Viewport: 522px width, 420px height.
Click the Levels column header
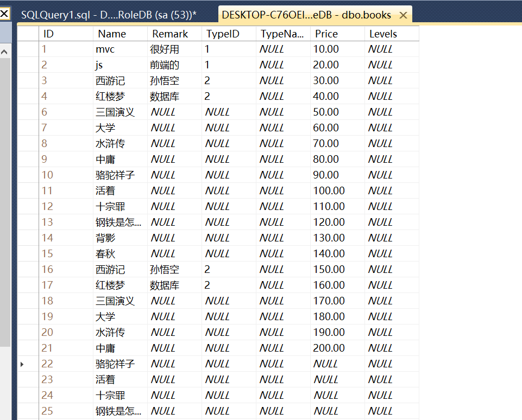pos(392,34)
